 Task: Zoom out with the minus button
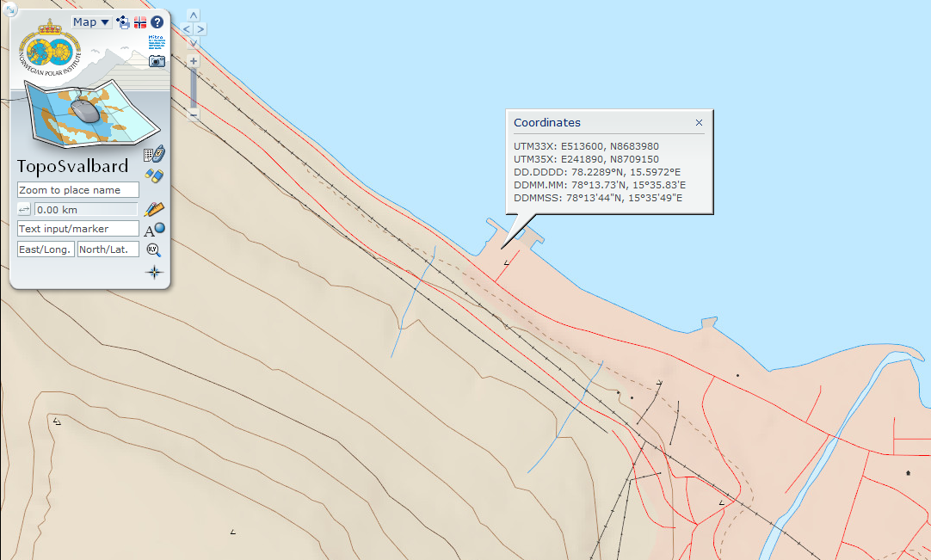(194, 114)
